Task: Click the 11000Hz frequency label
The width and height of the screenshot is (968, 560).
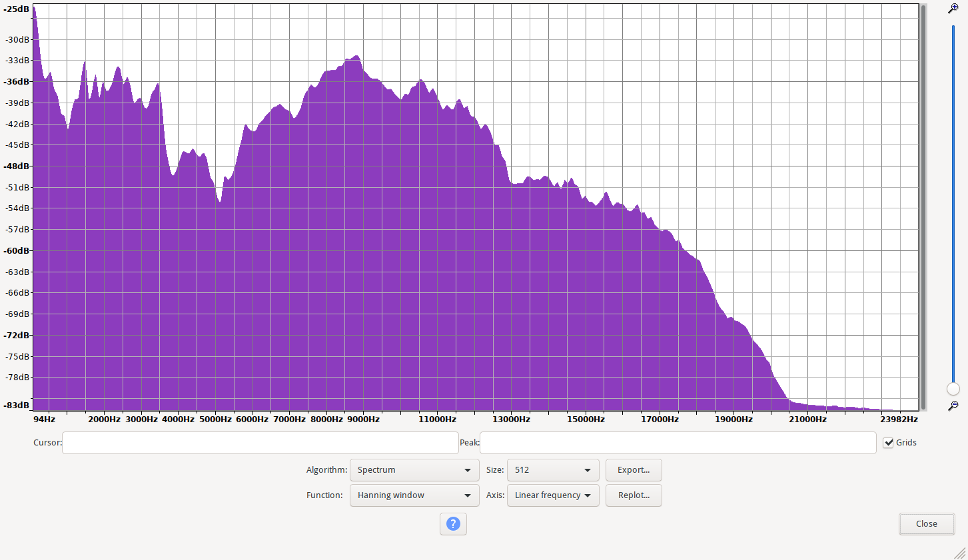Action: (x=438, y=420)
